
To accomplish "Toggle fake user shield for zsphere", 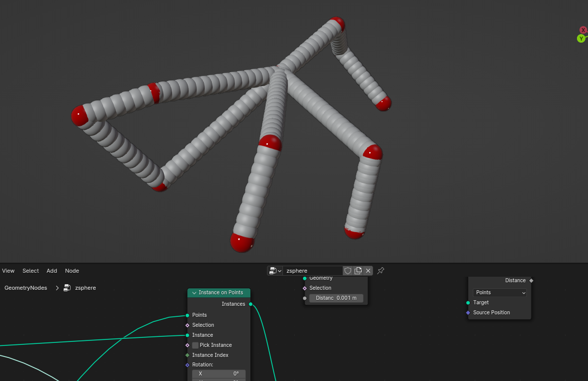I will pyautogui.click(x=348, y=271).
